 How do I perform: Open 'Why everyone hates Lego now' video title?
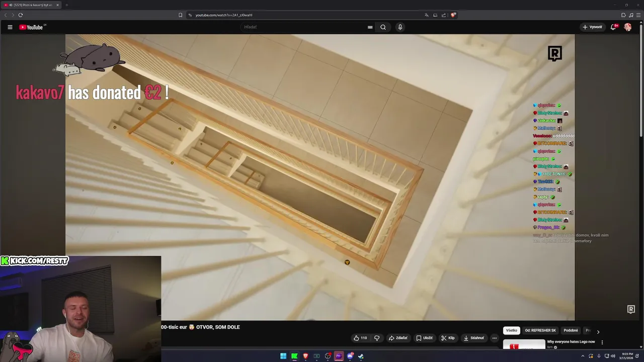pyautogui.click(x=571, y=342)
